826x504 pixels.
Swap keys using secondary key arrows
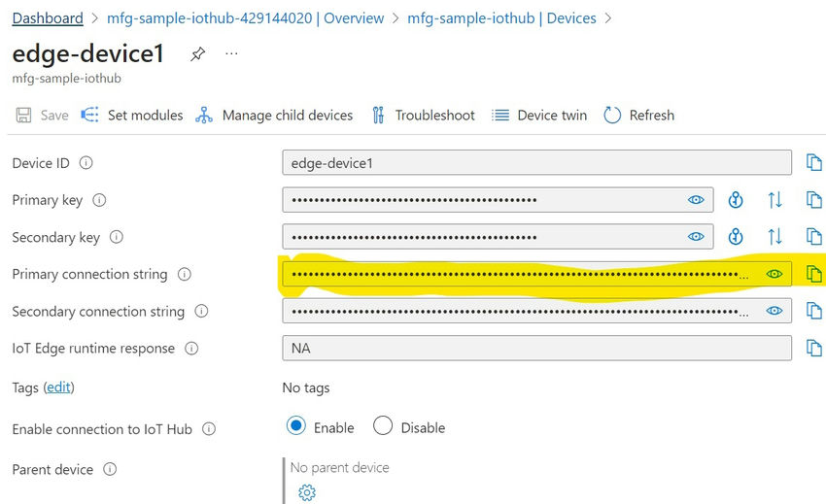tap(774, 237)
